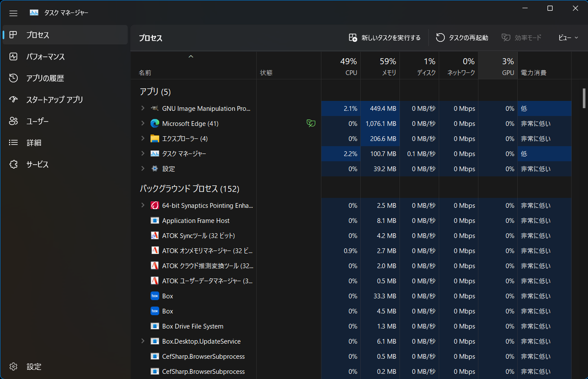
Task: Click the プロセス sidebar icon
Action: [13, 35]
